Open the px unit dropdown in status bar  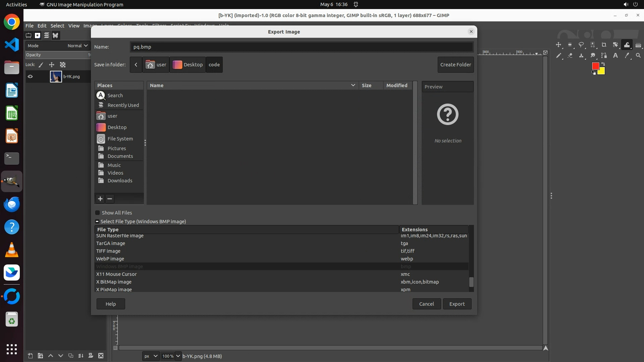point(151,356)
